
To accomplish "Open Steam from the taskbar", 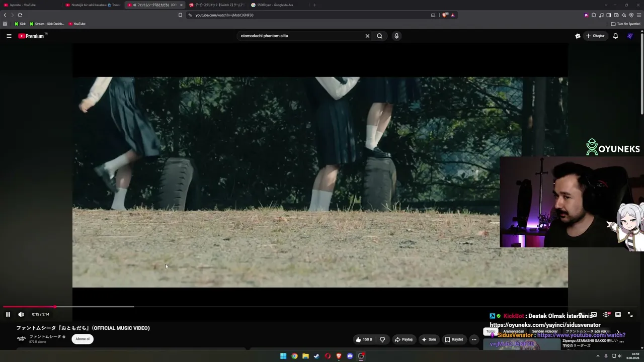I will click(316, 356).
